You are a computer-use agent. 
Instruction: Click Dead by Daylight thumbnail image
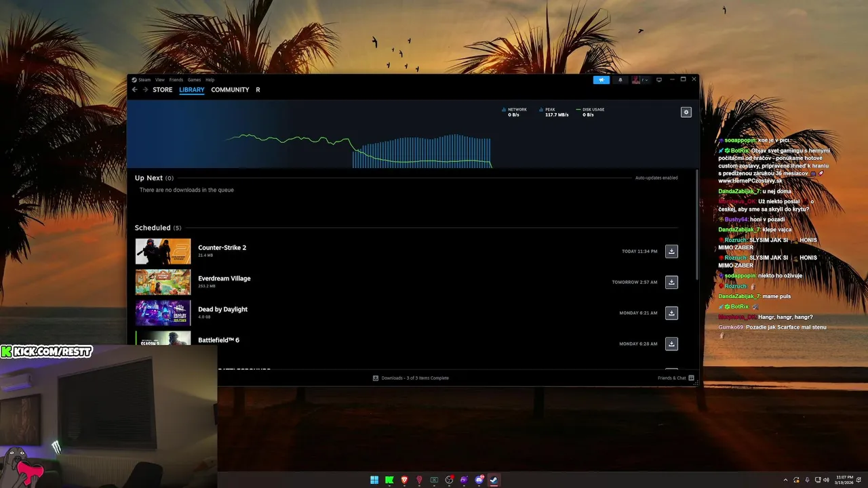[163, 313]
